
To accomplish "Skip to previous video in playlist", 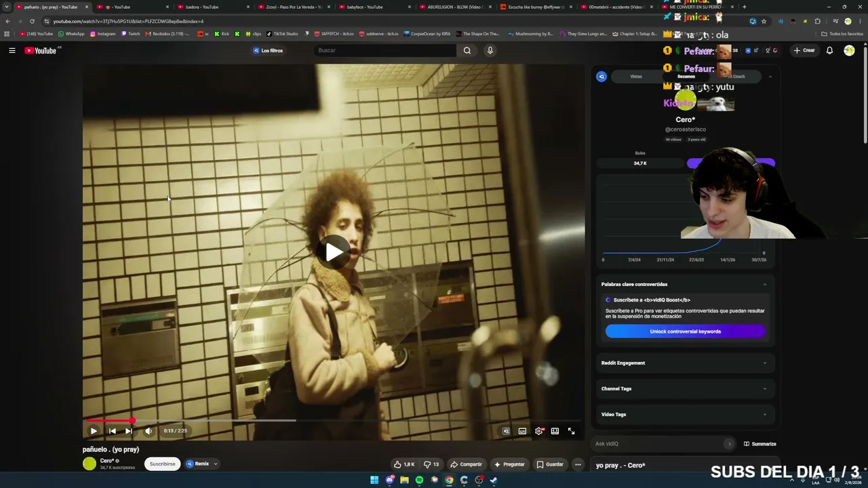I will click(x=112, y=431).
